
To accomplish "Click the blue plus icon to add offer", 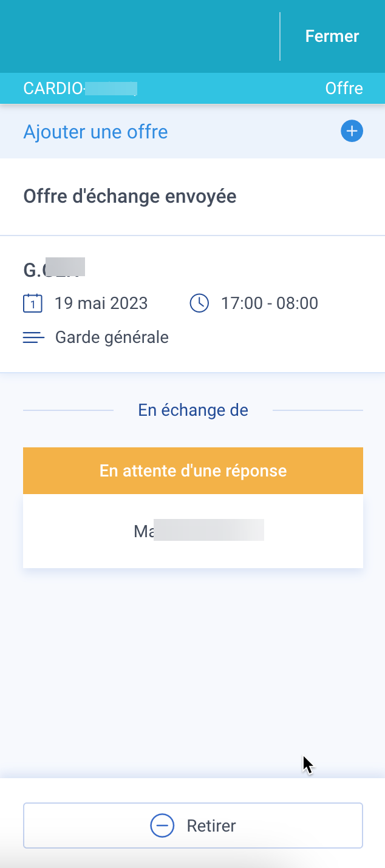I will (352, 132).
